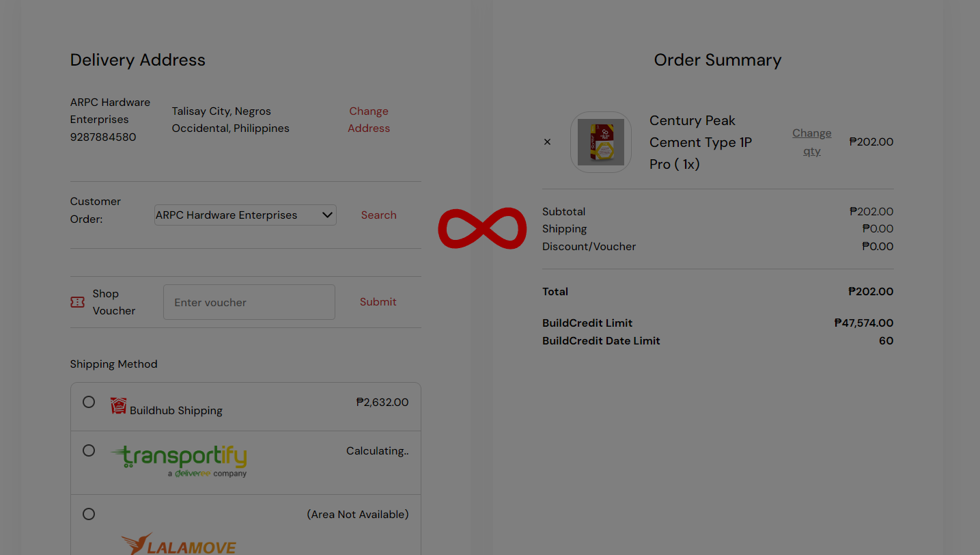This screenshot has height=555, width=980.
Task: Click Change qty link
Action: (x=811, y=142)
